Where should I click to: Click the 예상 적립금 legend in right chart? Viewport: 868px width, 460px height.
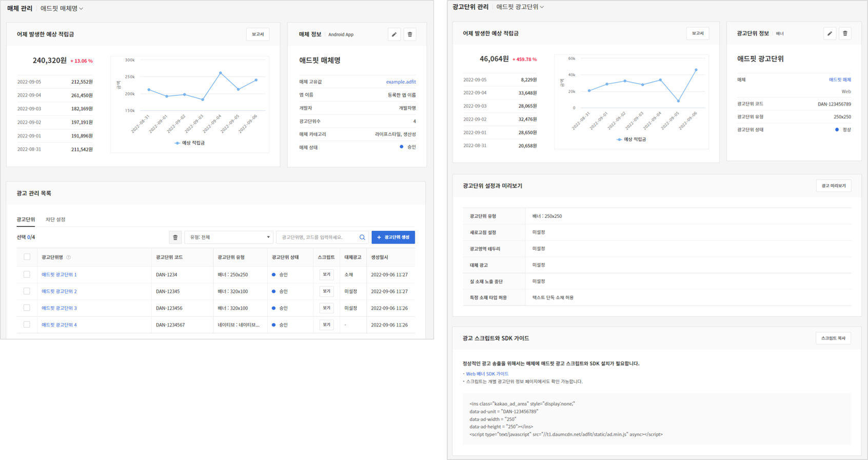click(x=632, y=139)
